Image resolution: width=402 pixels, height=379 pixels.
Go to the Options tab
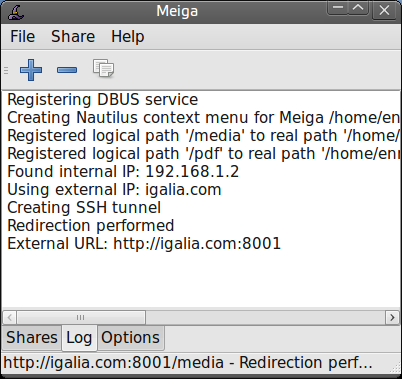point(131,337)
